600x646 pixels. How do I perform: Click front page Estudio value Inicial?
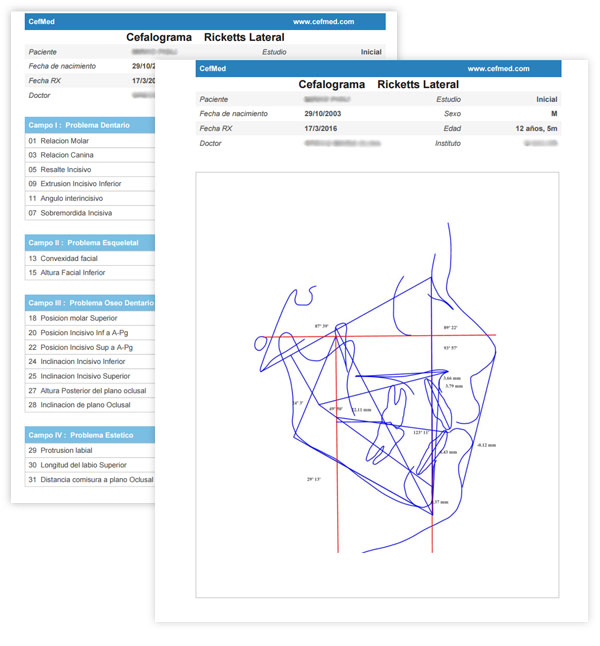(547, 99)
